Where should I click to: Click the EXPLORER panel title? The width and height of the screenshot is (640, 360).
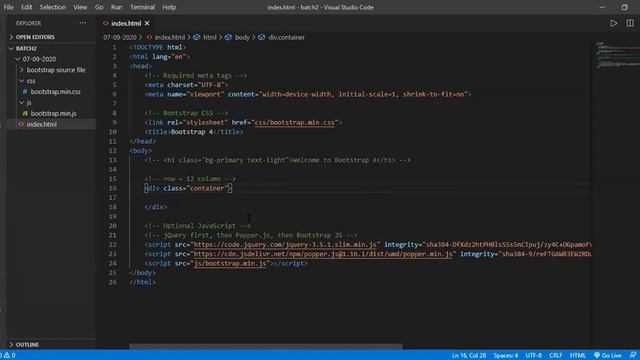[28, 23]
